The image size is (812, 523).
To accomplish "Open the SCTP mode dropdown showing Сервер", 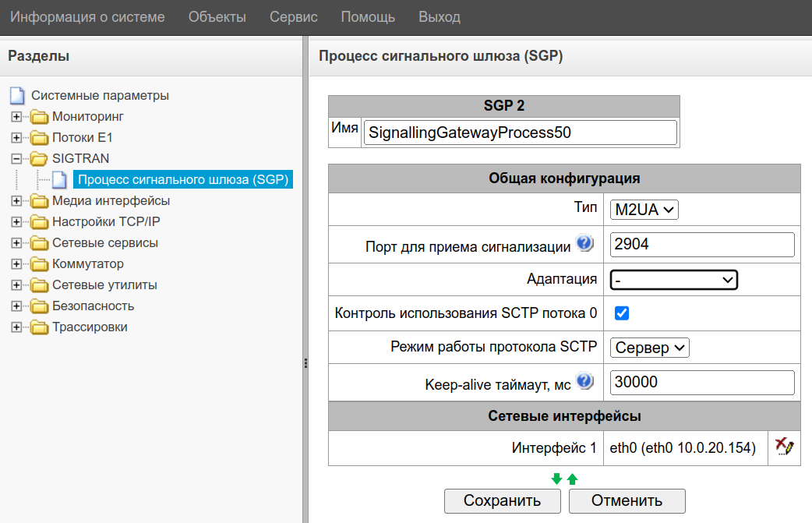I will 650,348.
